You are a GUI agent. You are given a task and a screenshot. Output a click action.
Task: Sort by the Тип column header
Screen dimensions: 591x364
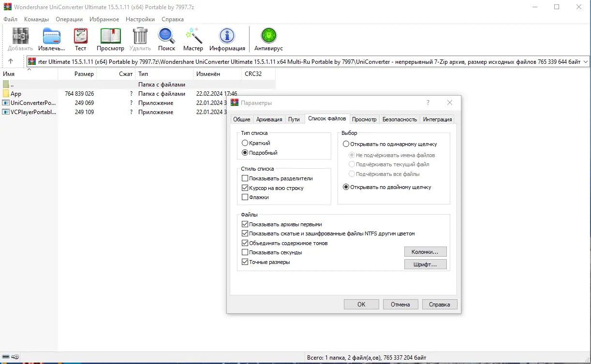tap(164, 74)
